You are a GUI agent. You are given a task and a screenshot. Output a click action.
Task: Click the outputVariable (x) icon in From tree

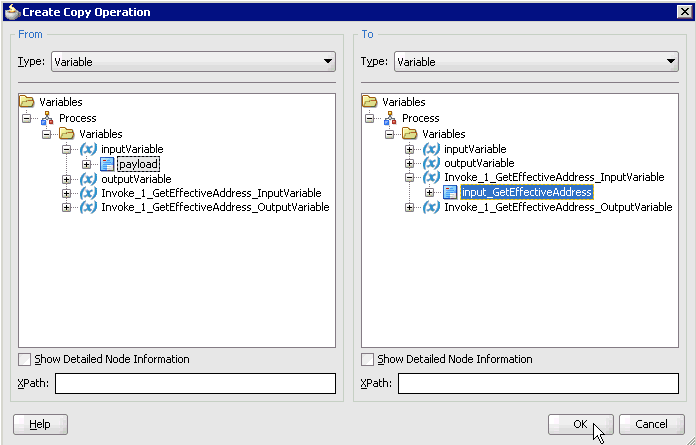tap(88, 179)
